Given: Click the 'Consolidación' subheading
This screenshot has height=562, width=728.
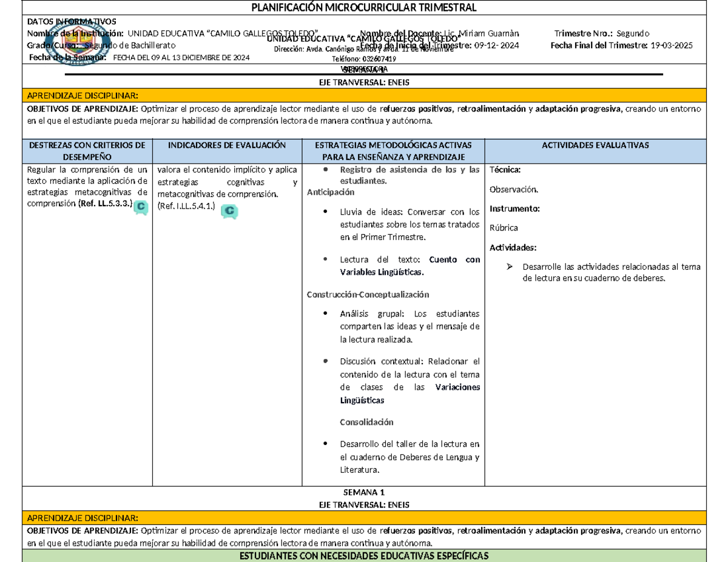Looking at the screenshot, I should coord(367,422).
